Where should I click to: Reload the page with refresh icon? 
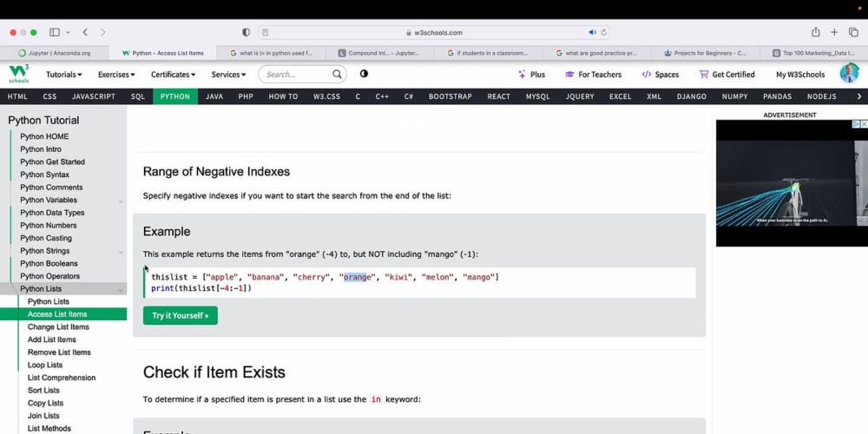[x=604, y=33]
